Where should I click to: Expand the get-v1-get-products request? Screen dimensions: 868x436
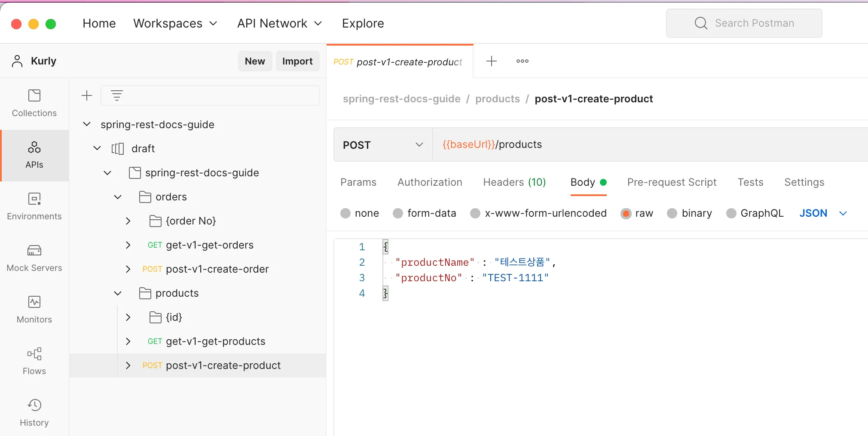128,341
